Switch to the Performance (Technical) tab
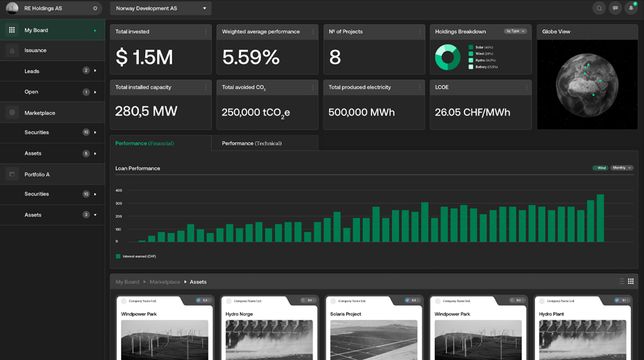The width and height of the screenshot is (644, 360). pyautogui.click(x=252, y=143)
